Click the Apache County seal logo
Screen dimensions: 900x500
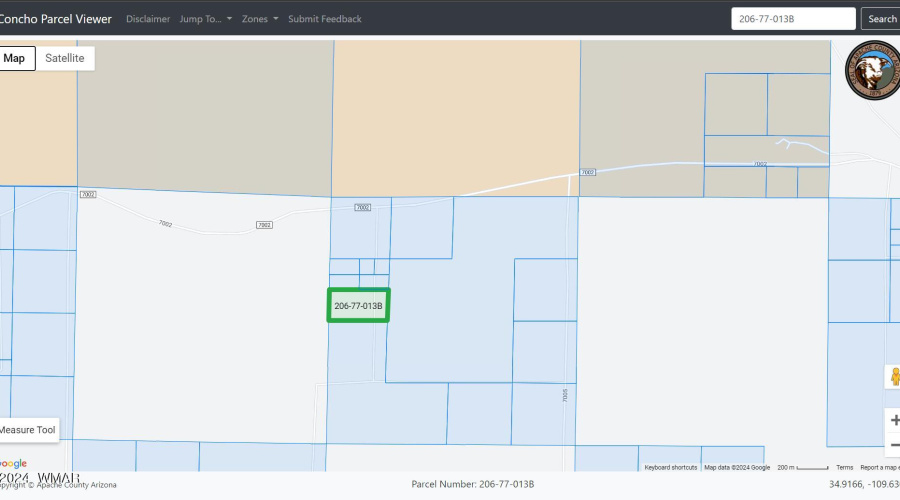(873, 70)
